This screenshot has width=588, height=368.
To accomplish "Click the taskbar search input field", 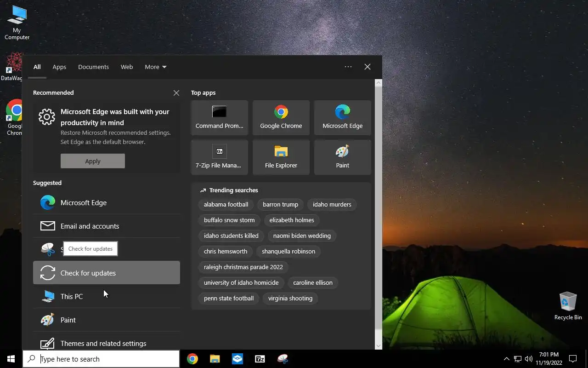I will pos(101,359).
